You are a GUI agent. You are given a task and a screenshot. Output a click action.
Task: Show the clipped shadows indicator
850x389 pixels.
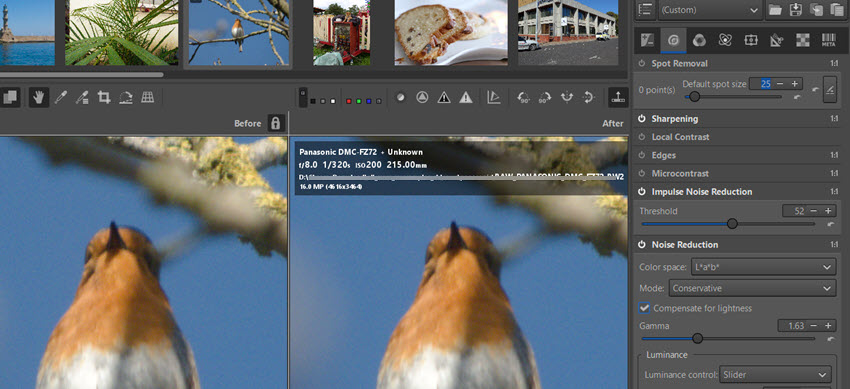(x=444, y=98)
